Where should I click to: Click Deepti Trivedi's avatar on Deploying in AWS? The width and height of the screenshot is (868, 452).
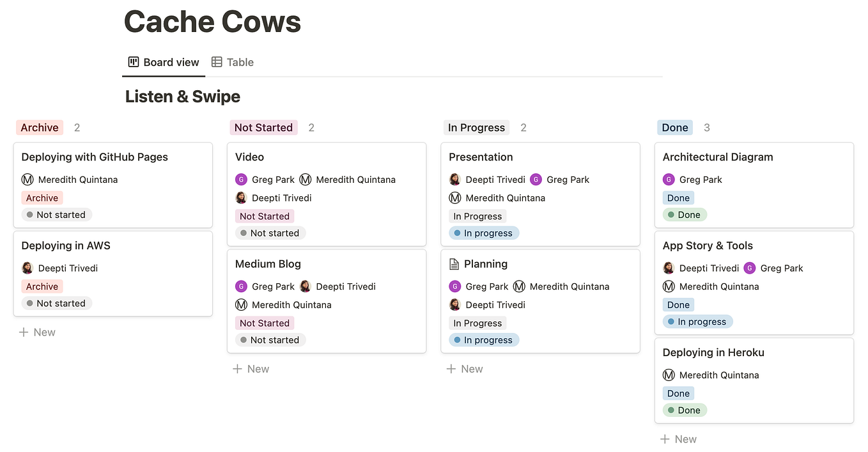point(27,268)
